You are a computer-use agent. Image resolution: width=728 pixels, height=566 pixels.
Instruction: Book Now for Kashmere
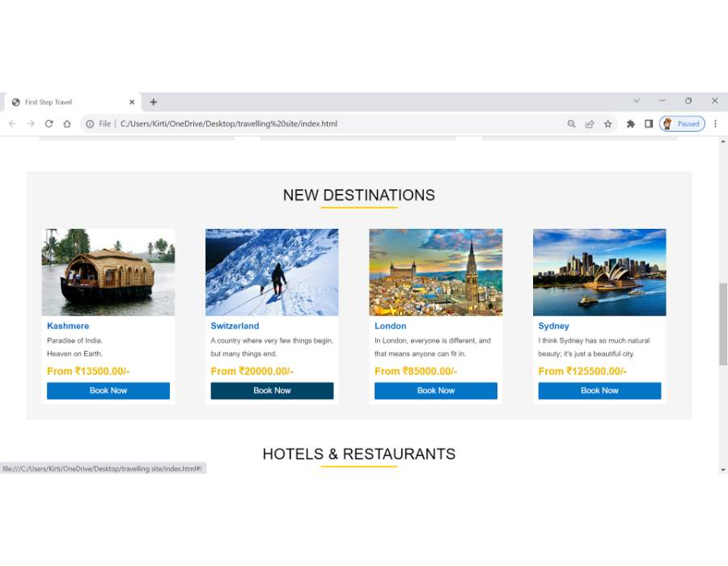108,391
